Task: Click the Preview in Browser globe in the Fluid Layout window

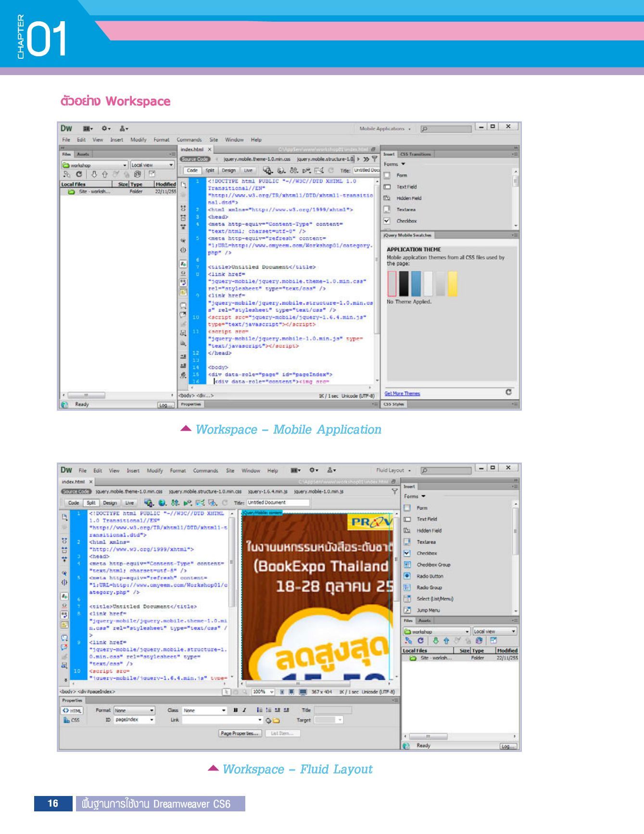Action: pyautogui.click(x=163, y=503)
